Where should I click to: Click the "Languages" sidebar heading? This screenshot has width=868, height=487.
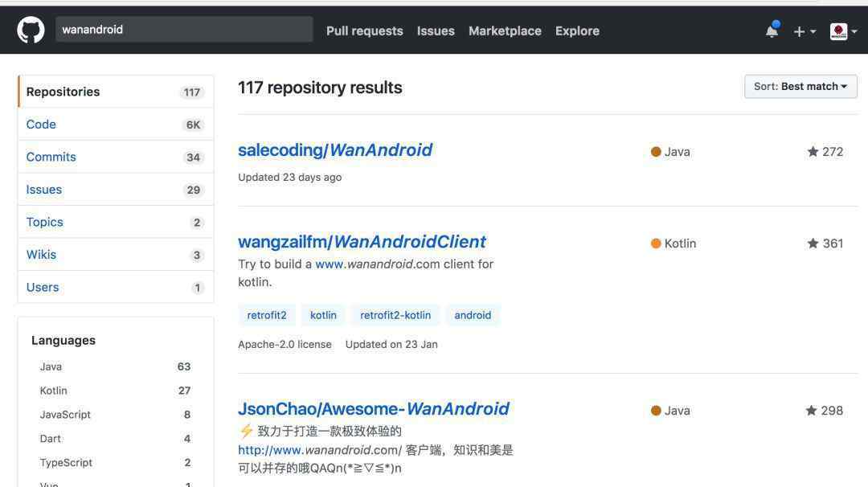[x=63, y=341]
